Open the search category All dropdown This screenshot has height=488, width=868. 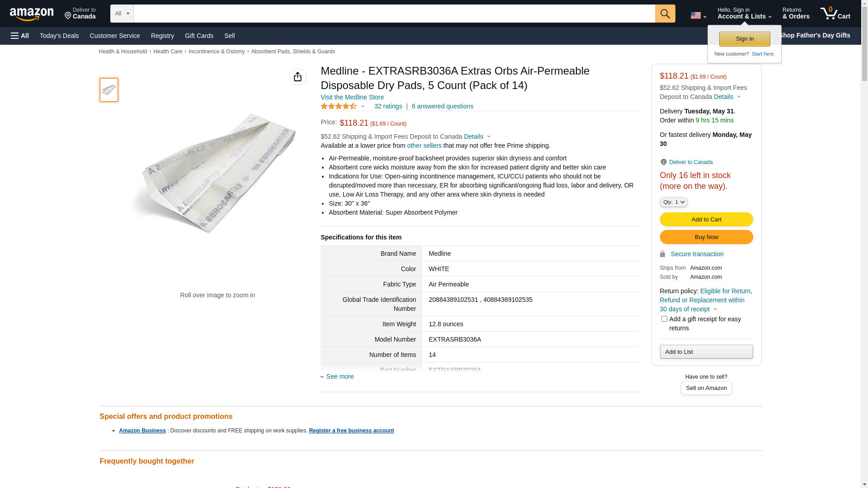click(x=122, y=14)
